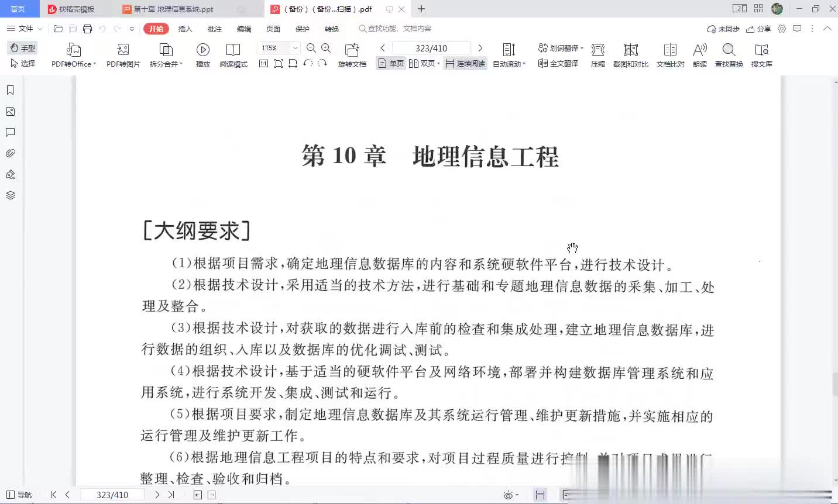Click the PDF转Office conversion icon
This screenshot has height=504, width=838.
[73, 50]
